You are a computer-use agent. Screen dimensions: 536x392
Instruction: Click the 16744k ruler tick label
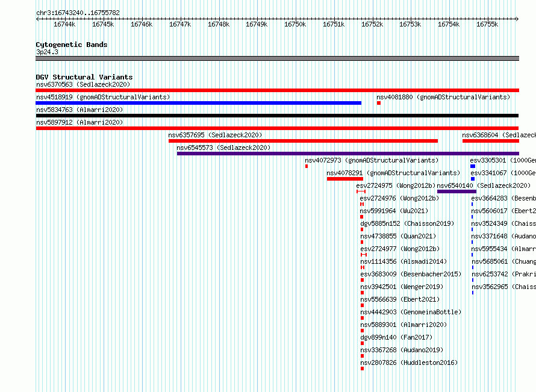[x=64, y=24]
